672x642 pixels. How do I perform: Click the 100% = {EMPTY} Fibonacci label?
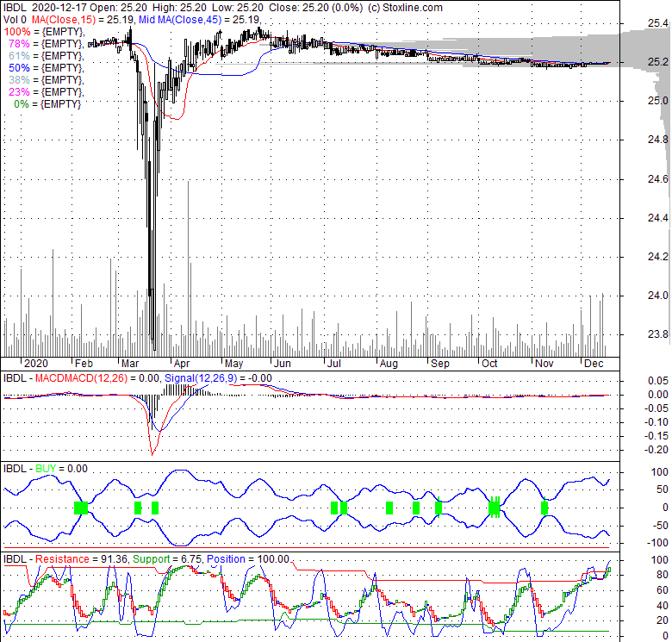44,32
